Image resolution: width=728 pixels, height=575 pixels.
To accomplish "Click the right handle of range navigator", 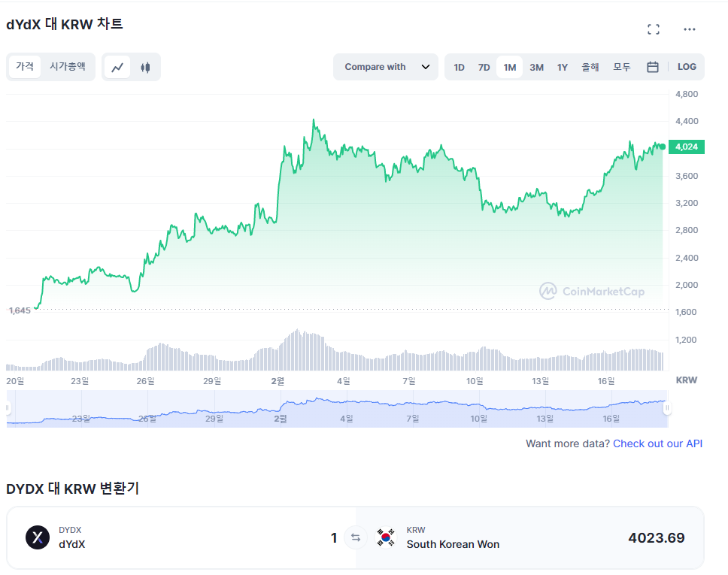I will click(667, 408).
